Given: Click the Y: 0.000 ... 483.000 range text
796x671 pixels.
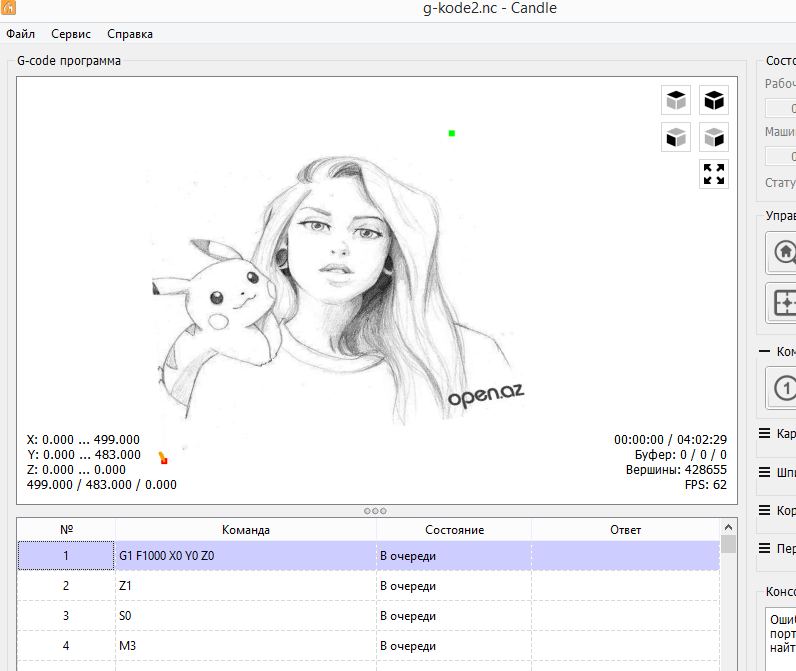Looking at the screenshot, I should pyautogui.click(x=84, y=454).
